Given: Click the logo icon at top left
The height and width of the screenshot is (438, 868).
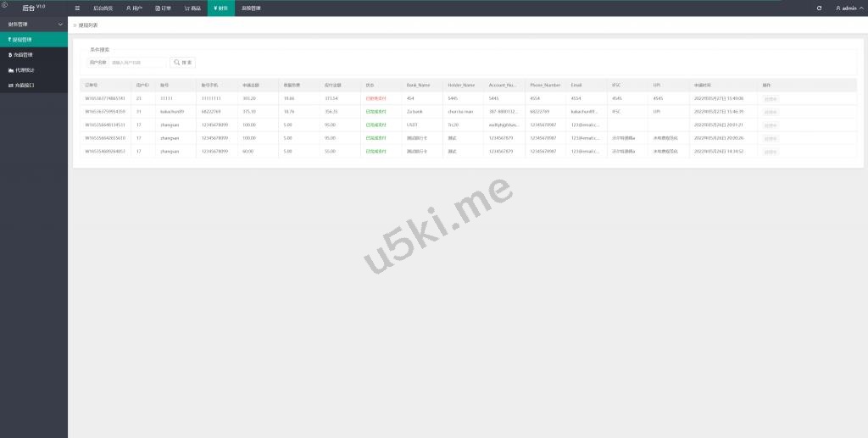Looking at the screenshot, I should tap(4, 5).
